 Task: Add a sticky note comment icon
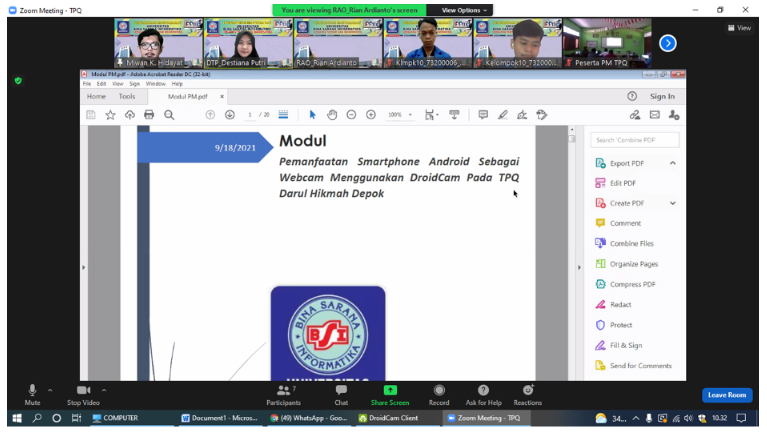[x=483, y=115]
